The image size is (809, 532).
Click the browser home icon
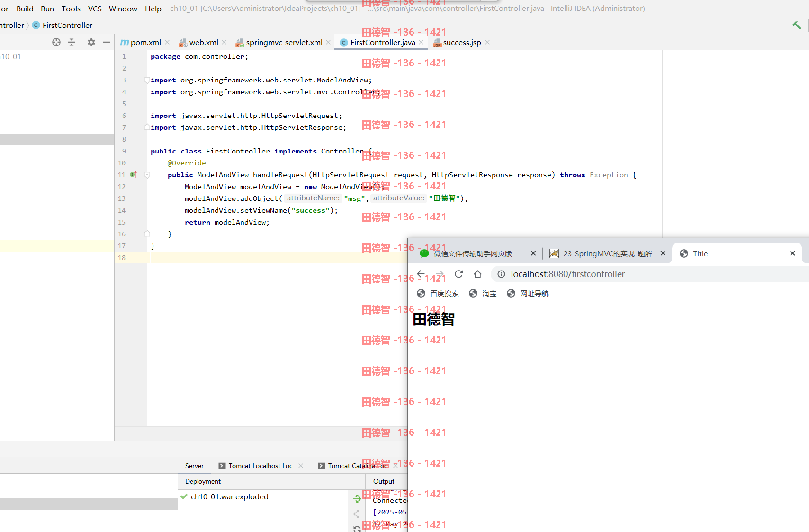point(477,274)
